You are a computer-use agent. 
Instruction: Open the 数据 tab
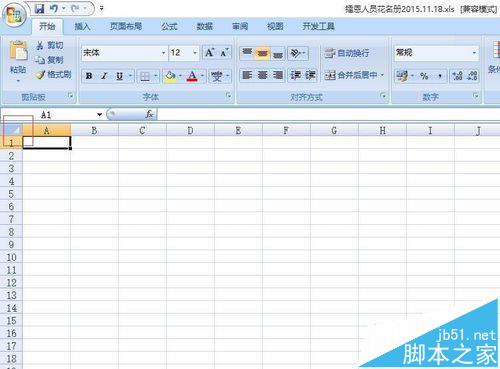point(205,26)
